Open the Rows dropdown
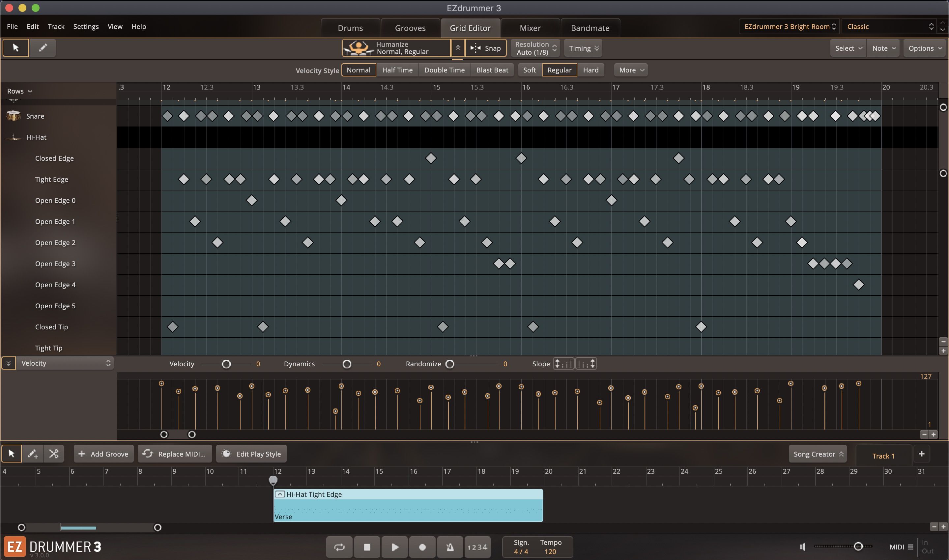 [x=20, y=91]
